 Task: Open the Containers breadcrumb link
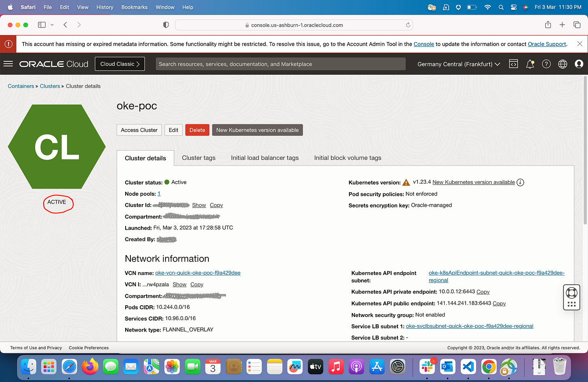tap(21, 86)
